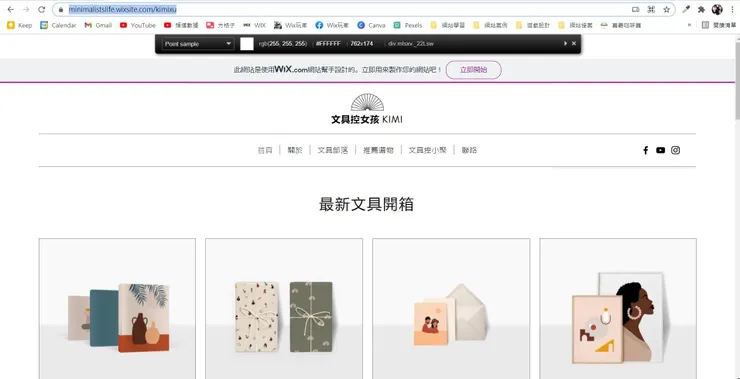Visit the site's Instagram icon
The image size is (740, 379).
[x=675, y=150]
